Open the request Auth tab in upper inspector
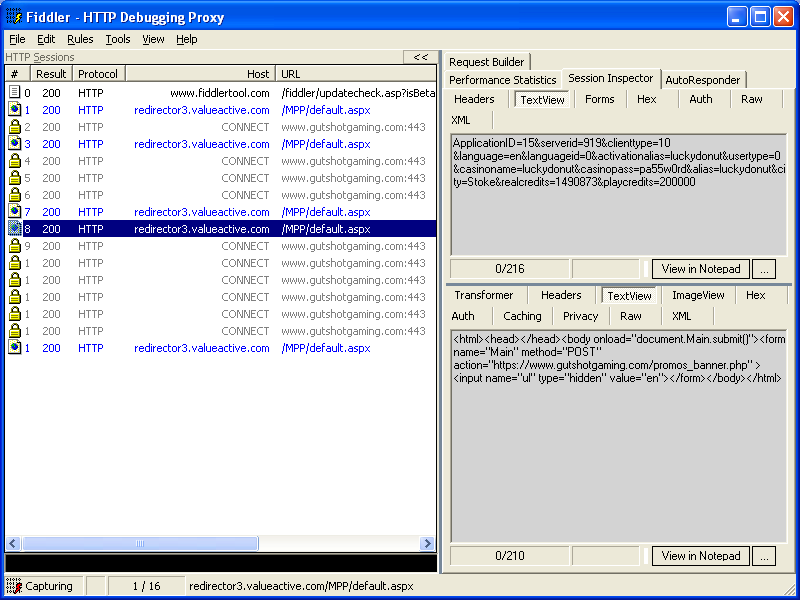The width and height of the screenshot is (800, 600). [x=701, y=99]
